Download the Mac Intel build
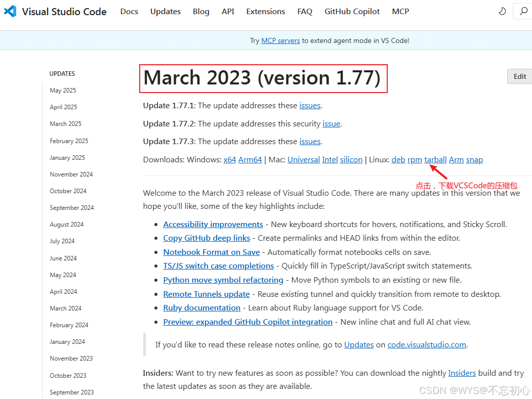Viewport: 532px width, 399px height. pyautogui.click(x=330, y=160)
